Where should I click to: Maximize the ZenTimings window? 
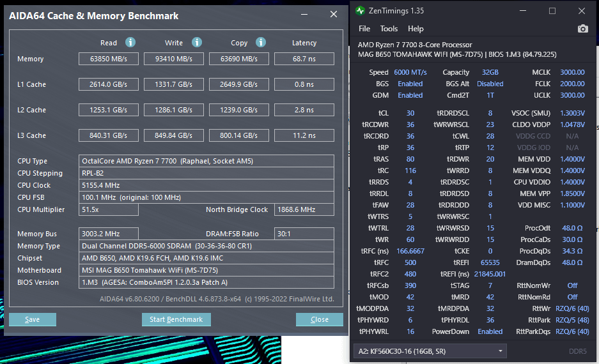tap(552, 11)
